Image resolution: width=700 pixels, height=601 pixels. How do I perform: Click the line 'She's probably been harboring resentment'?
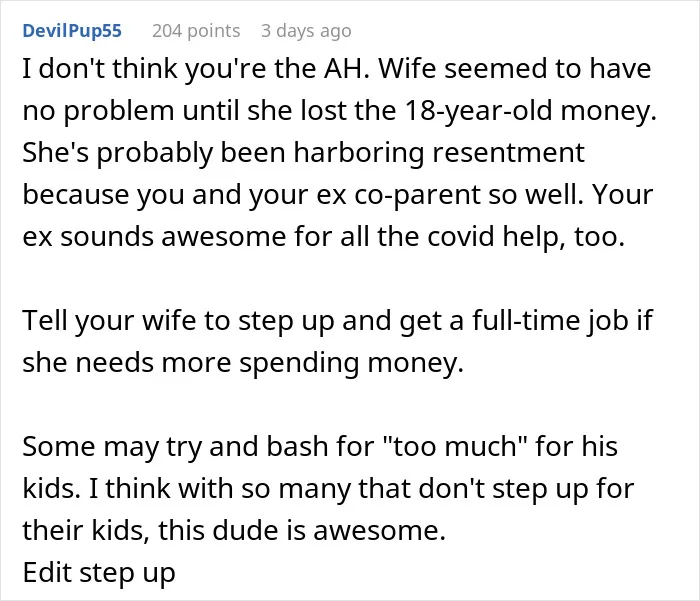coord(304,153)
